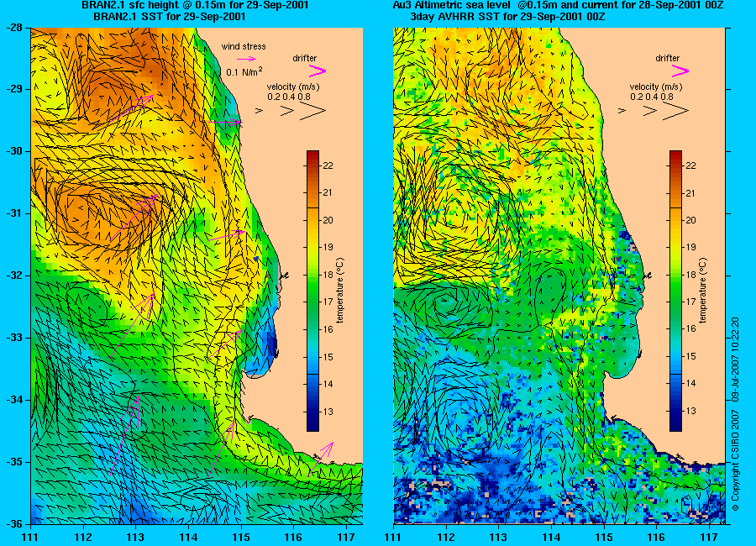Click the 'drifter' label in the BRAN2.1 panel

click(305, 58)
